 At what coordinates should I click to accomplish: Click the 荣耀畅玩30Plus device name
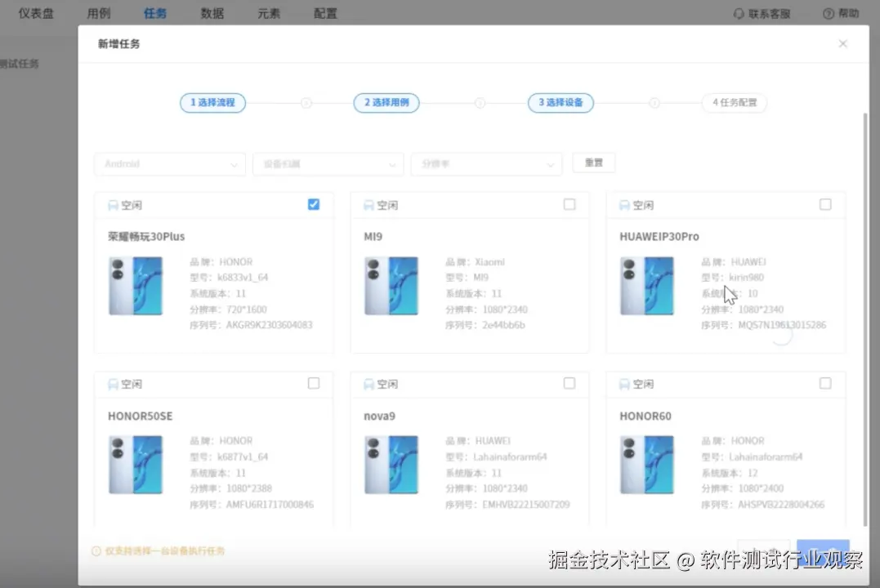click(146, 237)
